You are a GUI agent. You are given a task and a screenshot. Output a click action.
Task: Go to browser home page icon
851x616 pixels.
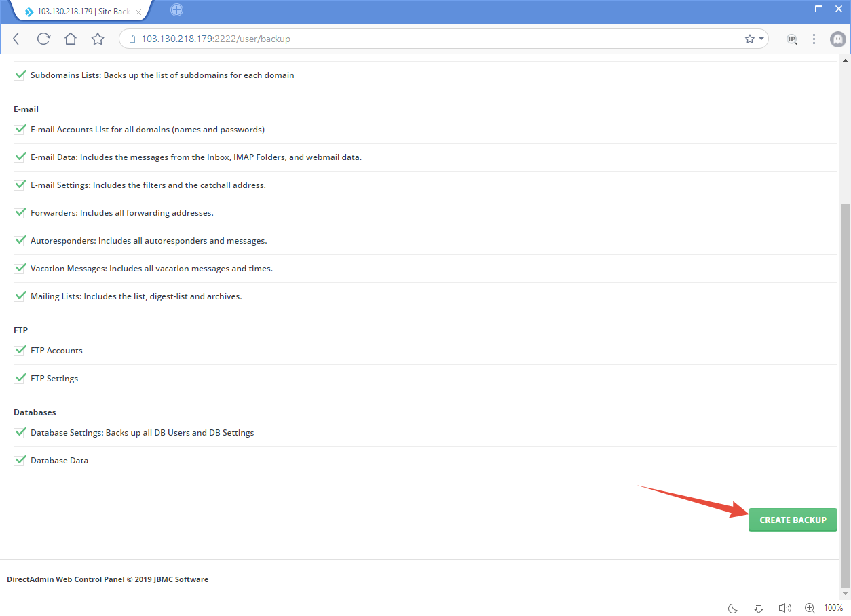click(x=71, y=39)
